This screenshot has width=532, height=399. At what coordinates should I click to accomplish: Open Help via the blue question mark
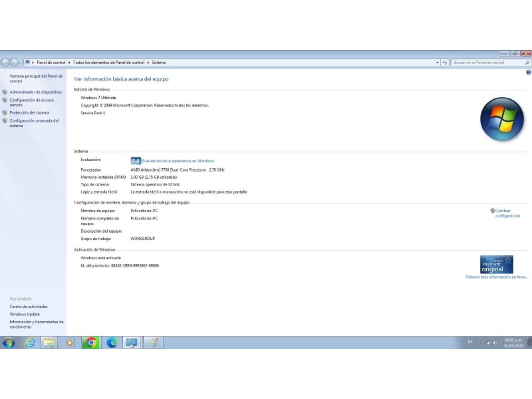[x=528, y=72]
